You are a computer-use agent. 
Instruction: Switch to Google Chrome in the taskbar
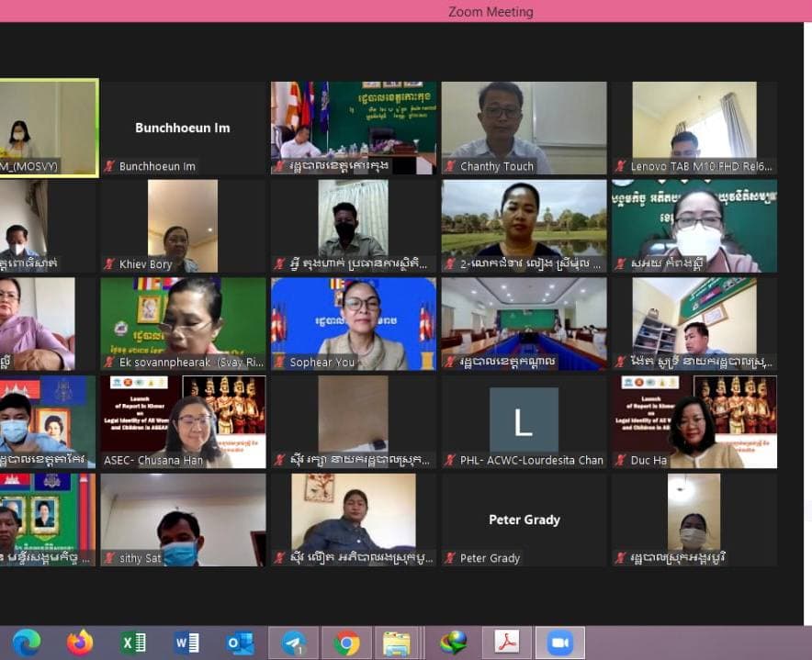tap(347, 643)
